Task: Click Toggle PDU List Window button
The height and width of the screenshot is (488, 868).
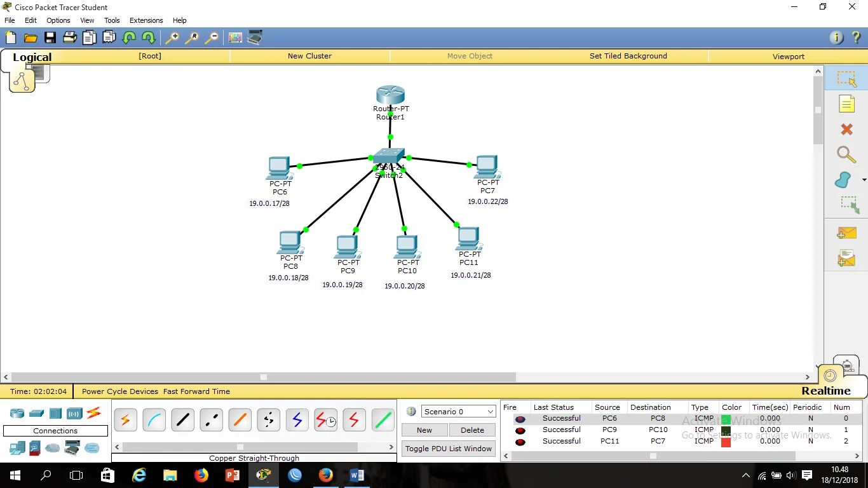Action: click(449, 449)
